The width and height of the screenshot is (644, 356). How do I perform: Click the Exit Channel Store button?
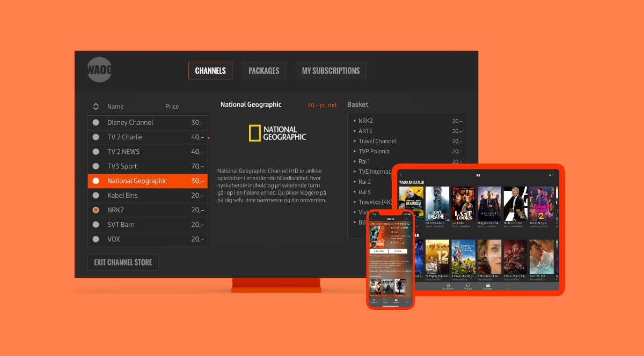pyautogui.click(x=123, y=262)
